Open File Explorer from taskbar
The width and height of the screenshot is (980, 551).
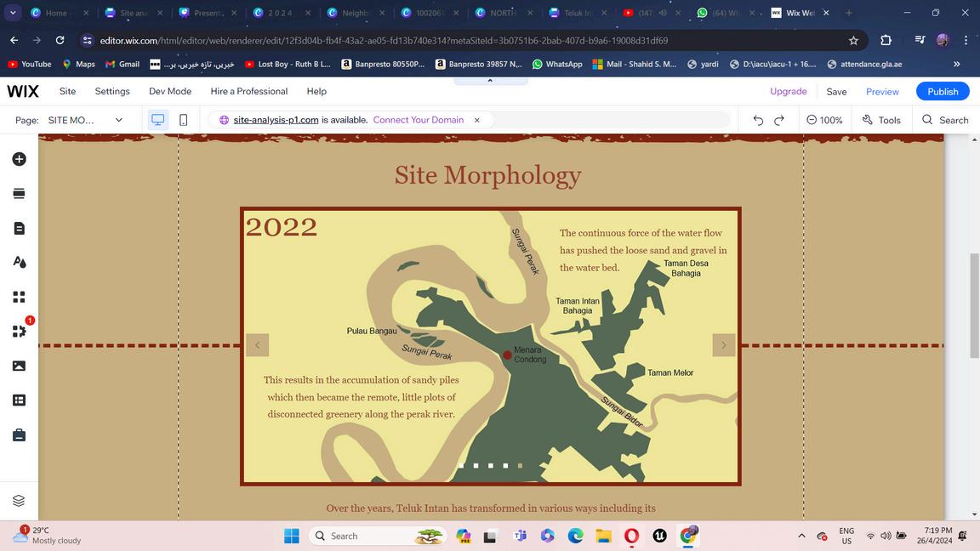click(603, 536)
